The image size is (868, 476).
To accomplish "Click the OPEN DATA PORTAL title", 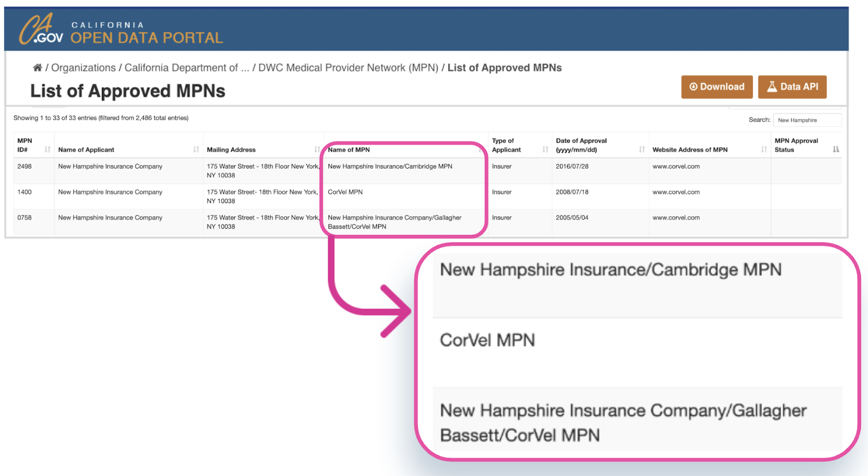I will (x=146, y=38).
